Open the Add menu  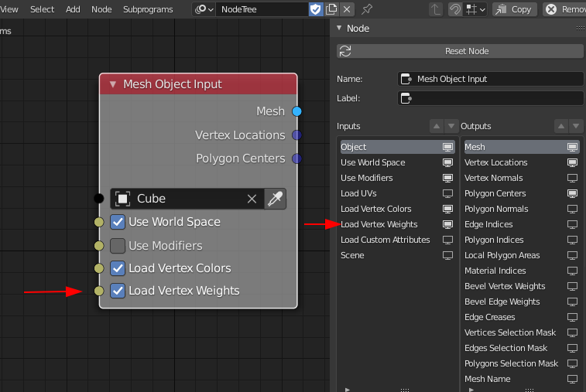tap(73, 9)
